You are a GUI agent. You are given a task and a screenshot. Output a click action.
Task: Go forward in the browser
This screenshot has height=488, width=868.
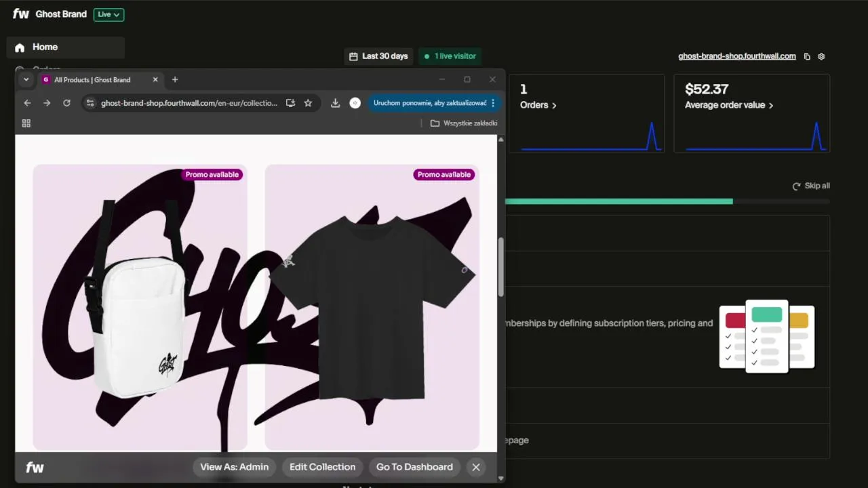(x=47, y=103)
